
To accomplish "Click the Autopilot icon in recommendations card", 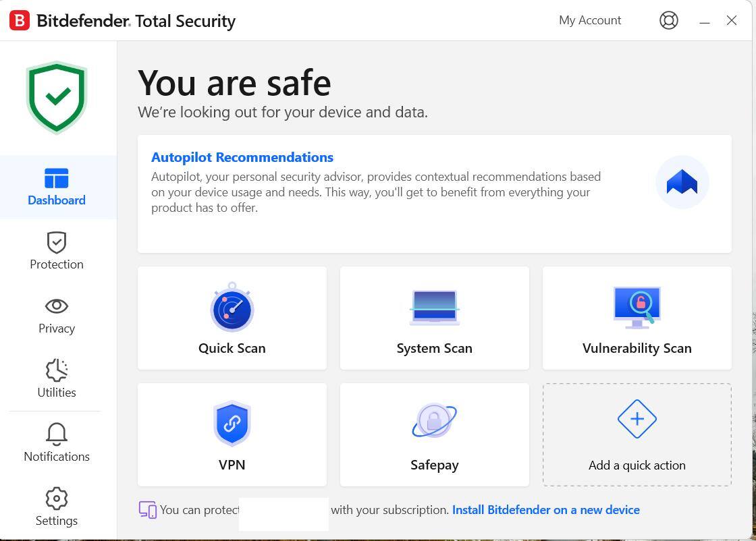I will pyautogui.click(x=682, y=182).
